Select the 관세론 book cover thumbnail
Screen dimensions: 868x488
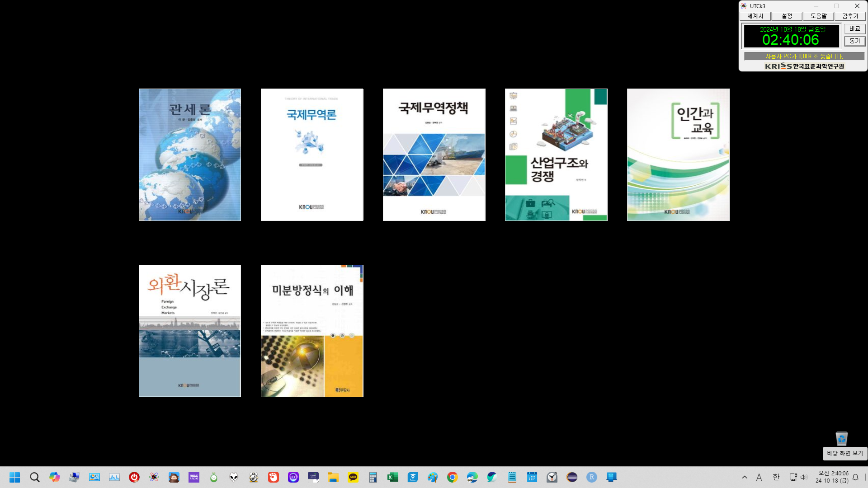(190, 155)
